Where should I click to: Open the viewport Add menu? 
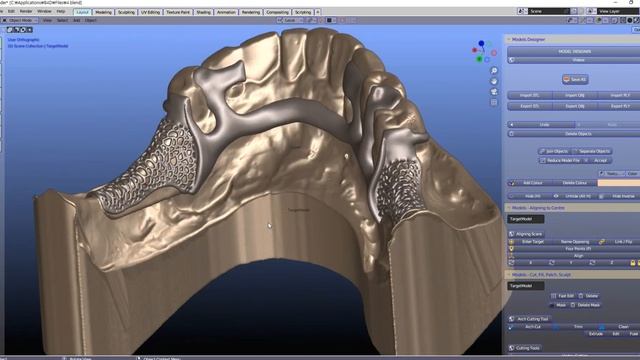[x=76, y=20]
